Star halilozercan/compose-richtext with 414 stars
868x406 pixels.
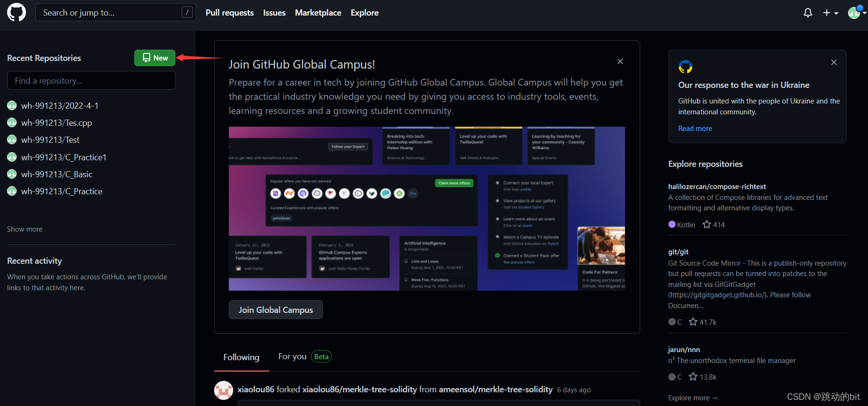713,225
